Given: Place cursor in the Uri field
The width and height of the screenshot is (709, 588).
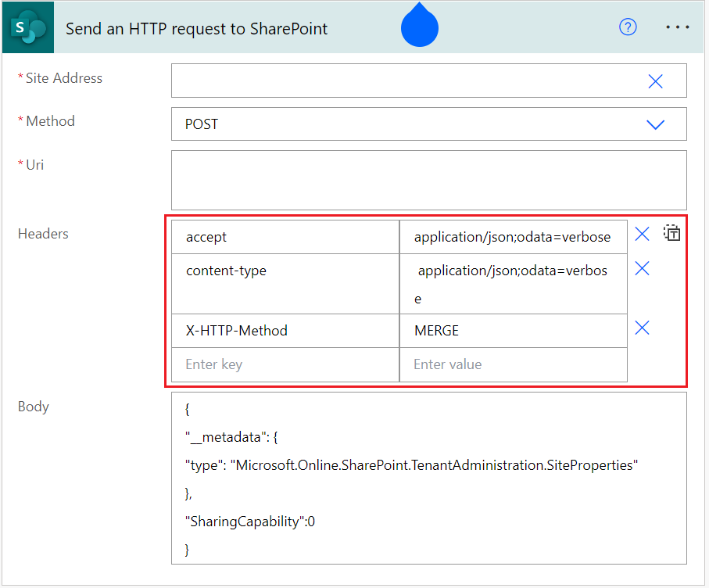Looking at the screenshot, I should (428, 180).
